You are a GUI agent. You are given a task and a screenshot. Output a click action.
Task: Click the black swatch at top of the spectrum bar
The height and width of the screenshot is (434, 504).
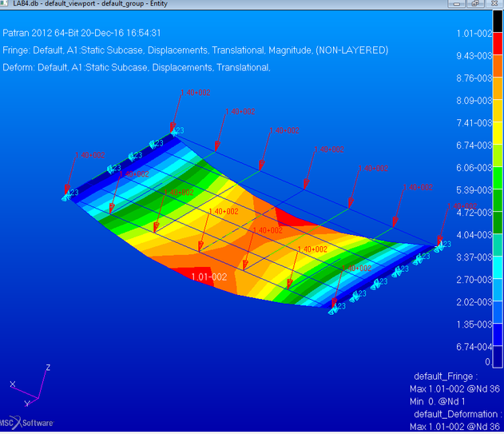click(498, 22)
